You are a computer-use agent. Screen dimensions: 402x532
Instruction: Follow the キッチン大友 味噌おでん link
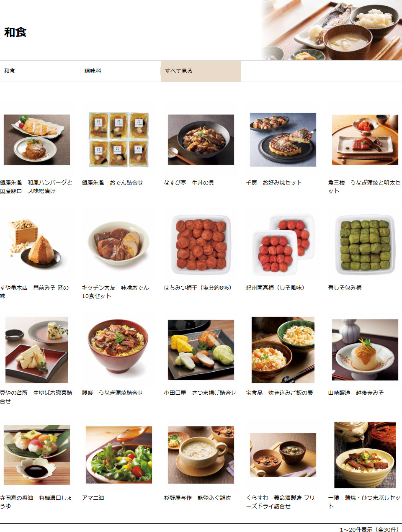coord(115,292)
